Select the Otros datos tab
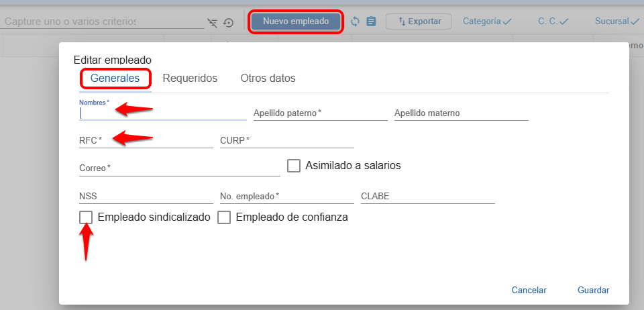The image size is (644, 310). 268,79
